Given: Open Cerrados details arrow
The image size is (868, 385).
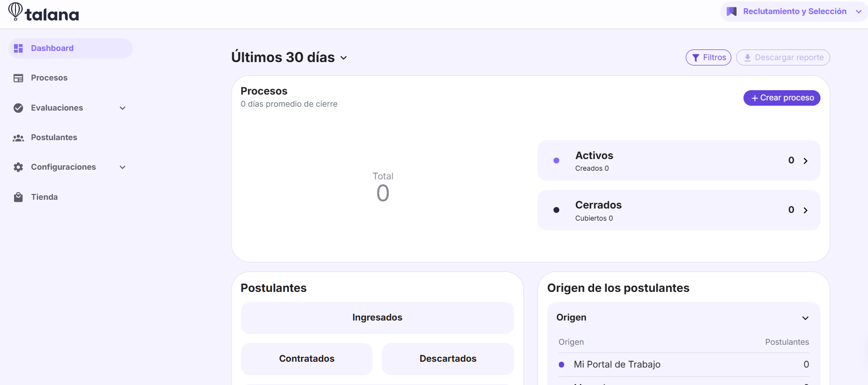Looking at the screenshot, I should 805,210.
